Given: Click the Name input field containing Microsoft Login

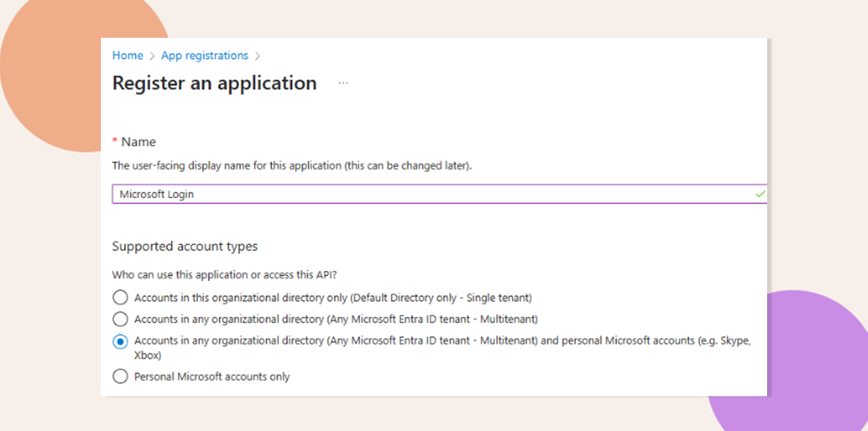Looking at the screenshot, I should (440, 194).
